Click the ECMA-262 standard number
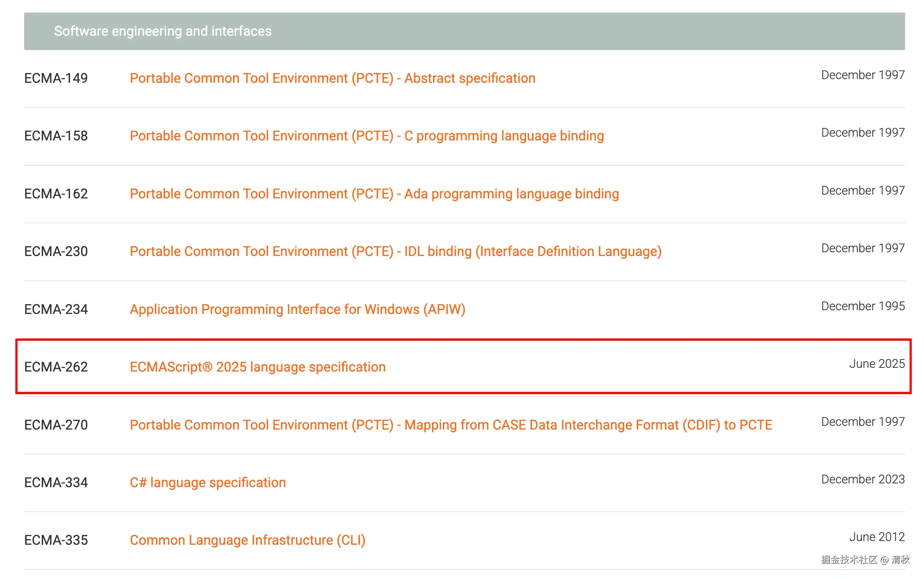This screenshot has width=924, height=579. click(x=56, y=367)
